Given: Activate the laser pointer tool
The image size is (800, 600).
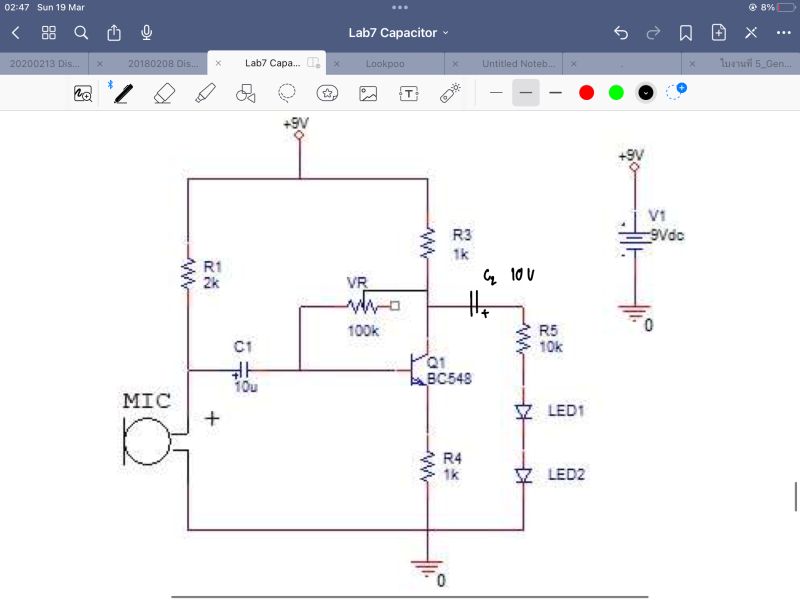Looking at the screenshot, I should (x=449, y=93).
